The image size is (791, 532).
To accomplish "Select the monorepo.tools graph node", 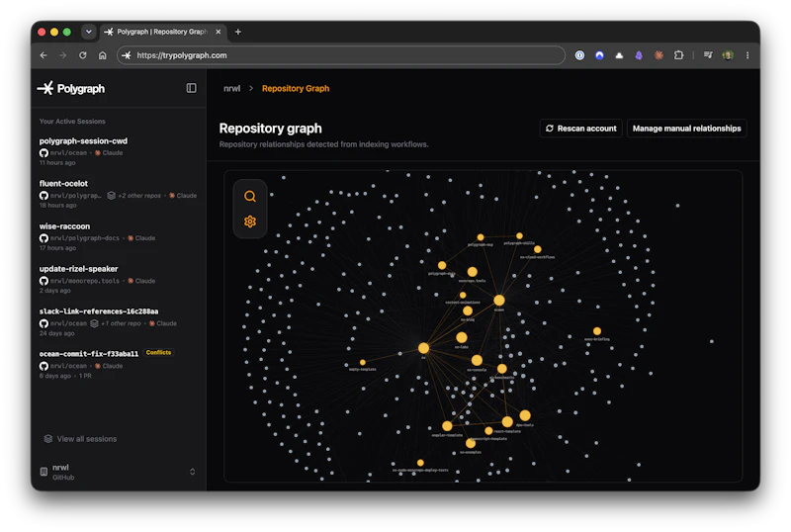I will pos(473,272).
